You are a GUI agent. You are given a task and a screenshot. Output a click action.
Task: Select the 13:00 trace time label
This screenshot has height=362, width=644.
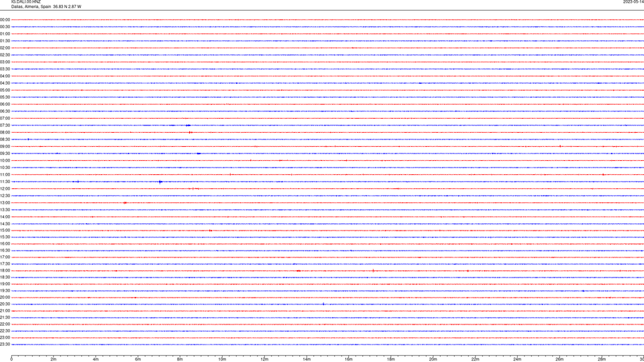(x=5, y=202)
